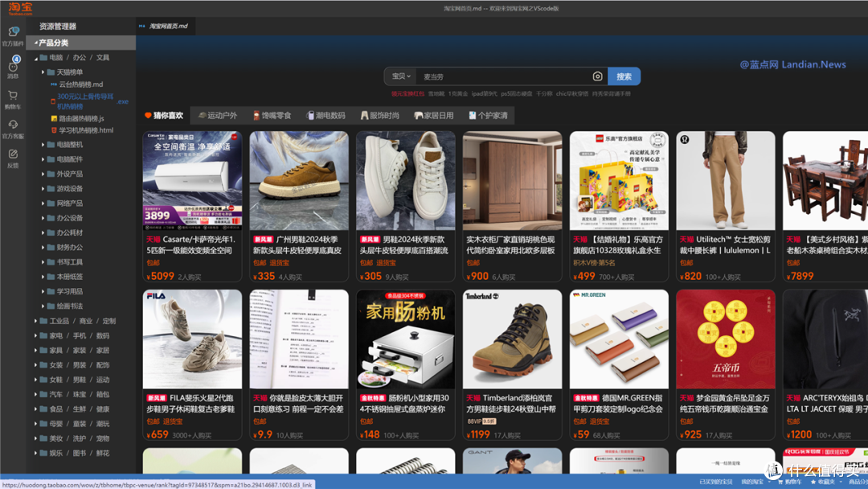868x489 pixels.
Task: Open the Timberland boot product thumbnail
Action: click(512, 339)
